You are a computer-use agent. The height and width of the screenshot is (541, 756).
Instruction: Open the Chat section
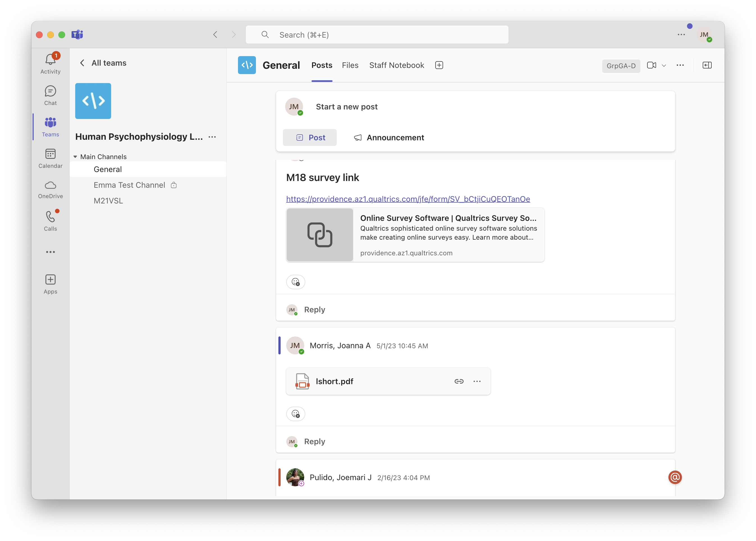pyautogui.click(x=50, y=96)
